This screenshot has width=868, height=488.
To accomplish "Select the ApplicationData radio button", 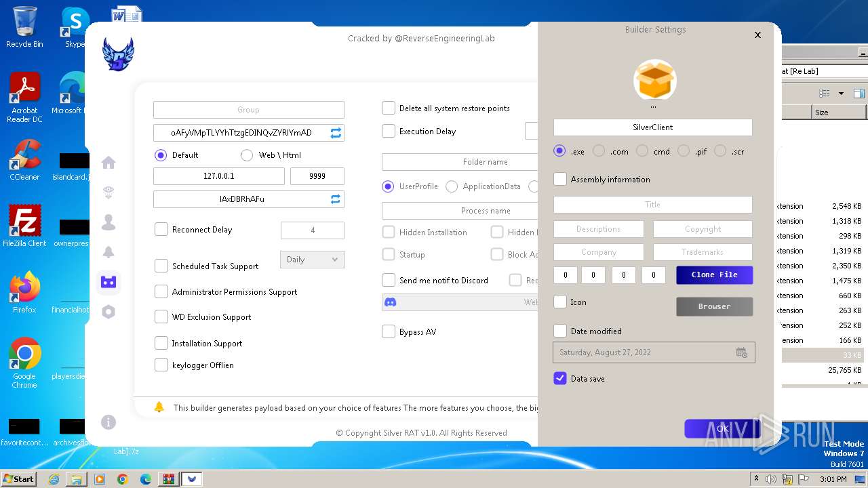I will point(452,186).
